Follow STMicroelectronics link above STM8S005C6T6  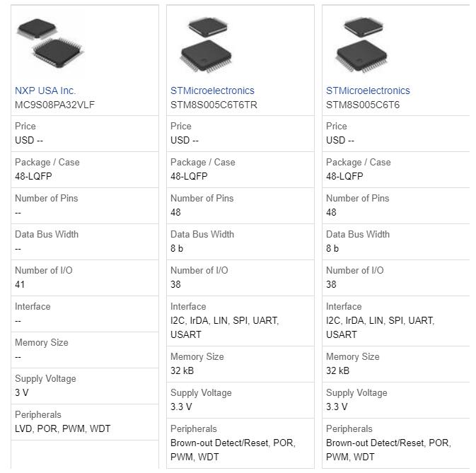[368, 90]
